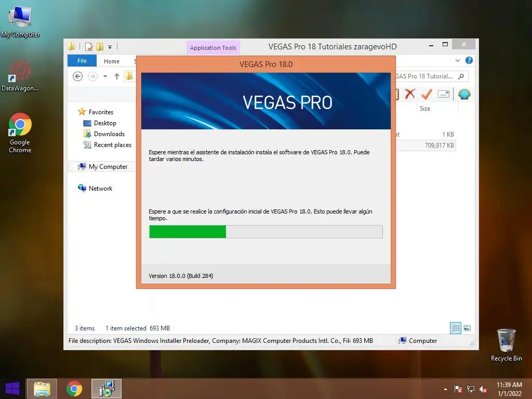Screen dimensions: 532x399
Task: Select the file row sized 1 KB
Action: click(426, 135)
